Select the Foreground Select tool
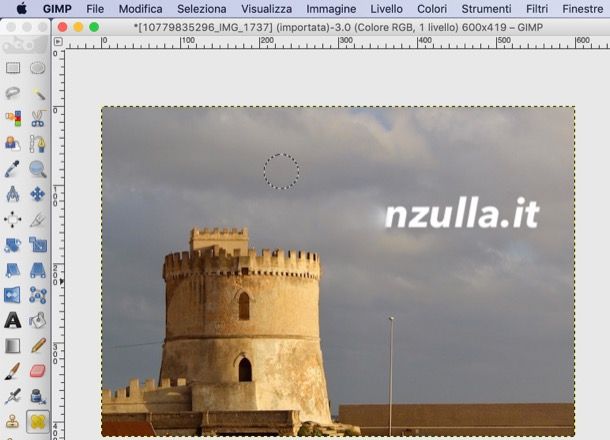This screenshot has width=610, height=440. tap(13, 144)
